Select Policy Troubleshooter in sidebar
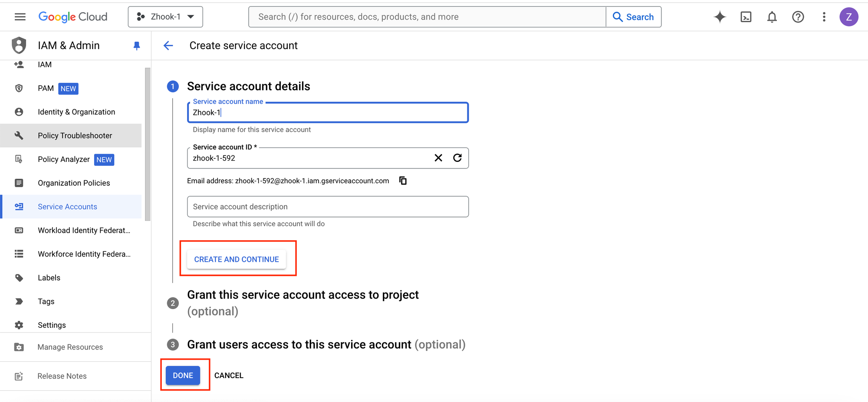Image resolution: width=868 pixels, height=402 pixels. pos(75,135)
